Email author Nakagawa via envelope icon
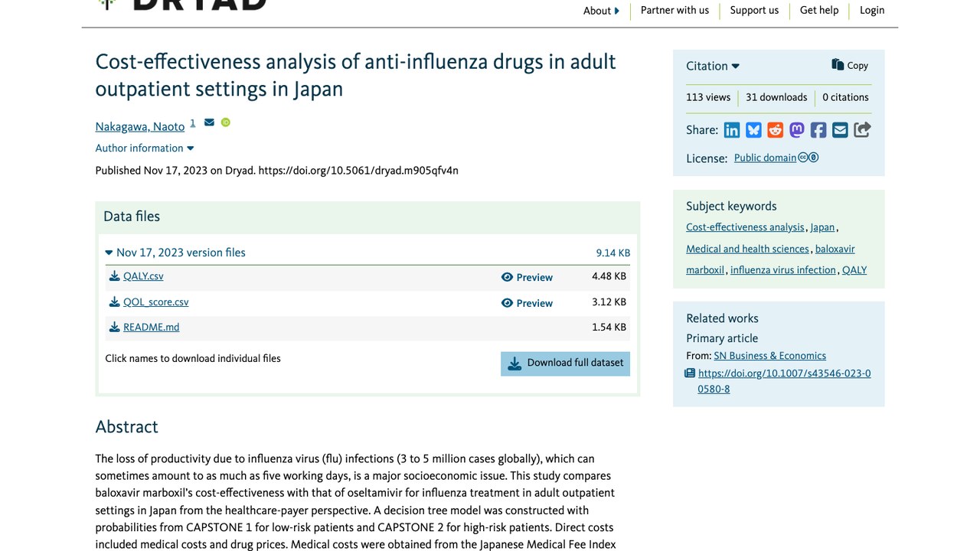The height and width of the screenshot is (551, 980). coord(209,122)
